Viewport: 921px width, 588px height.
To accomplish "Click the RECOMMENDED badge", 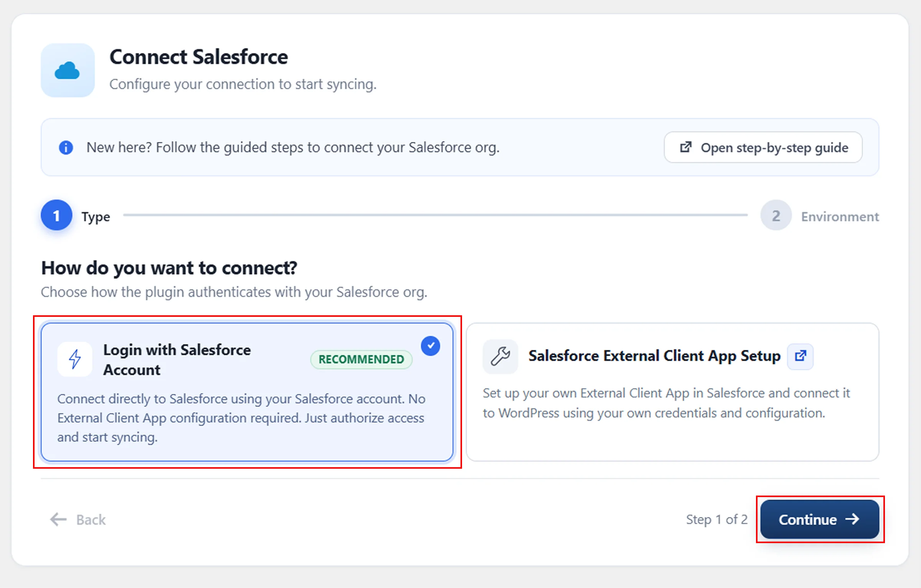I will [x=361, y=359].
